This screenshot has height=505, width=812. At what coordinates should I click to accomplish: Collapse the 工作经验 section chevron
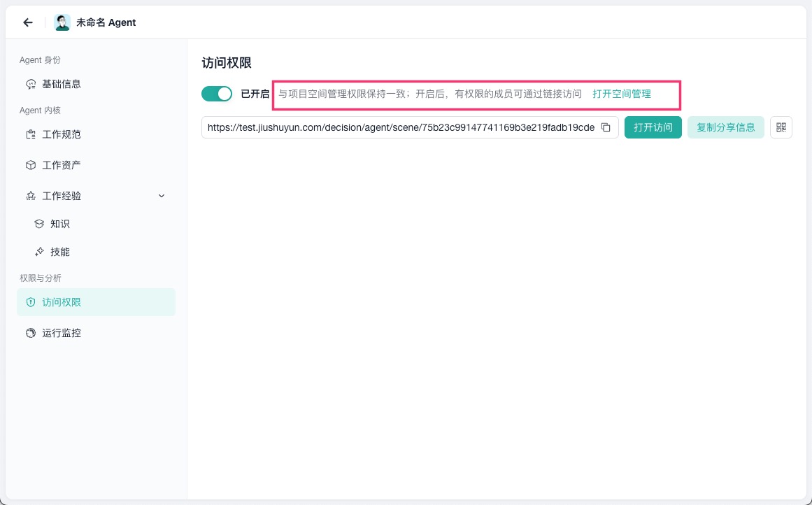(x=162, y=196)
